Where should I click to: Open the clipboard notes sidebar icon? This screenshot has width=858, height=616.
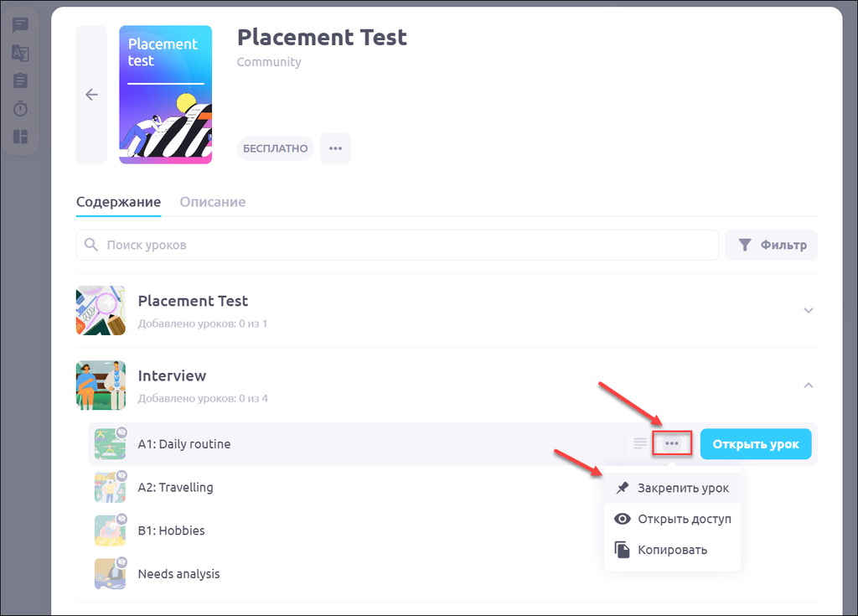pyautogui.click(x=20, y=80)
